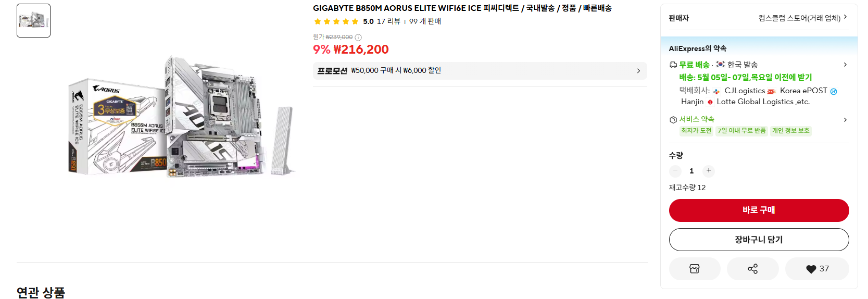868x299 pixels.
Task: Click the share icon button
Action: coord(752,269)
